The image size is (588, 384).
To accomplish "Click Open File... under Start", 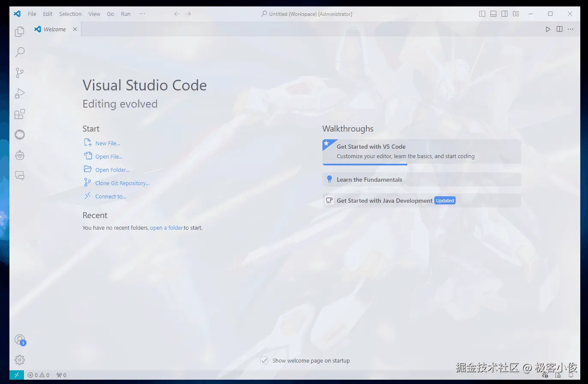I will coord(109,156).
